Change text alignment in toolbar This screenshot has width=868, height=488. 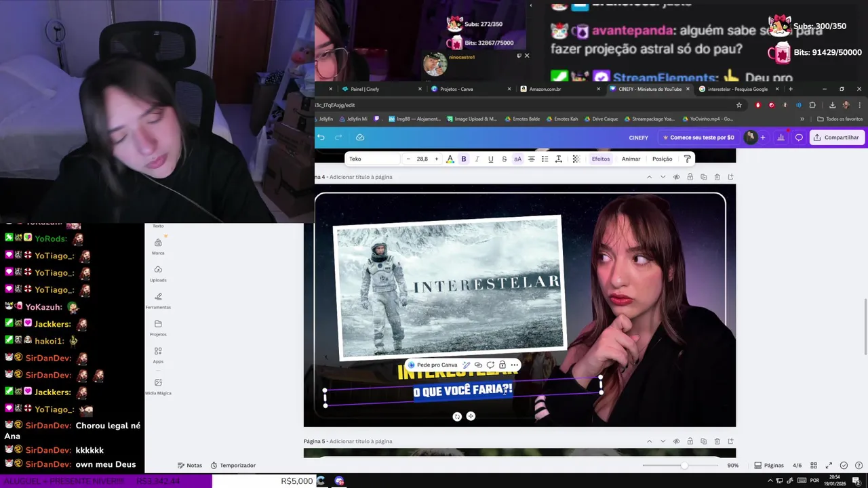[532, 159]
